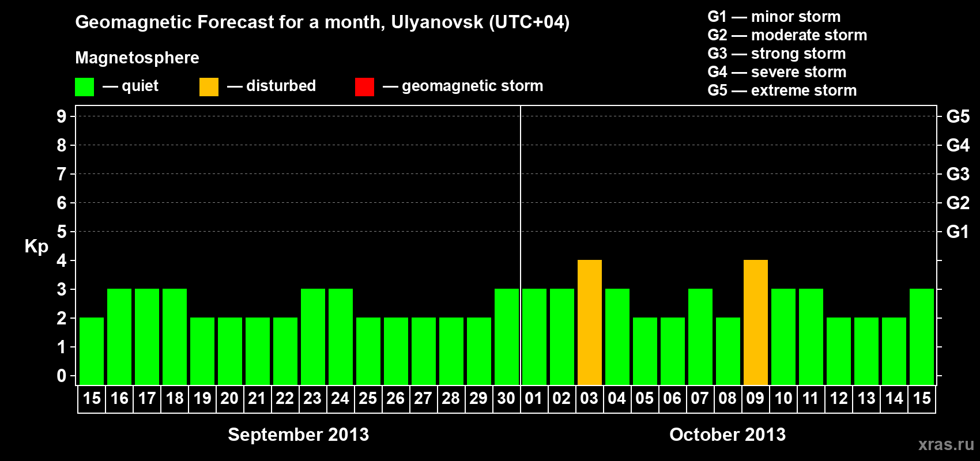This screenshot has width=980, height=461.
Task: Click the '— geomagnetic storm' legend label
Action: 463,86
